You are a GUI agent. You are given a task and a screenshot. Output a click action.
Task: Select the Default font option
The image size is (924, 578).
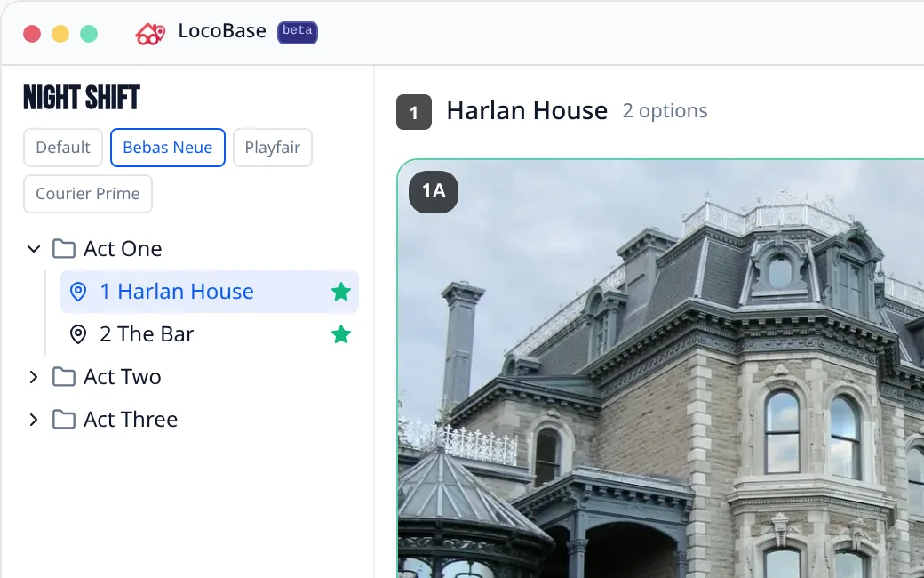click(x=63, y=148)
